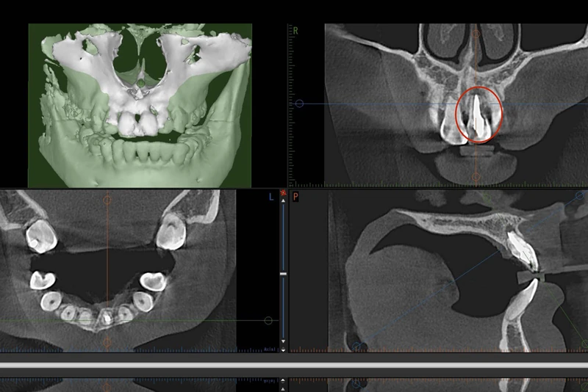
Task: Click the double-arrow spinner beside the Axial label
Action: 283,349
